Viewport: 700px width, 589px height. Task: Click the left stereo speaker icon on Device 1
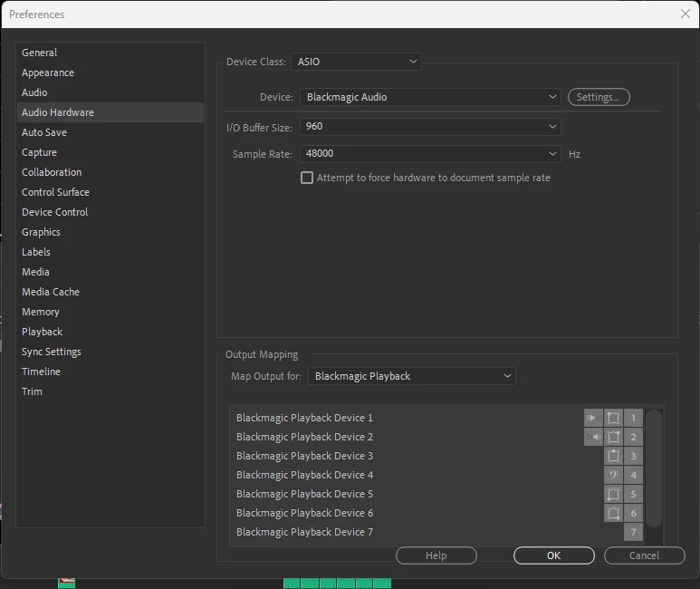click(x=593, y=418)
